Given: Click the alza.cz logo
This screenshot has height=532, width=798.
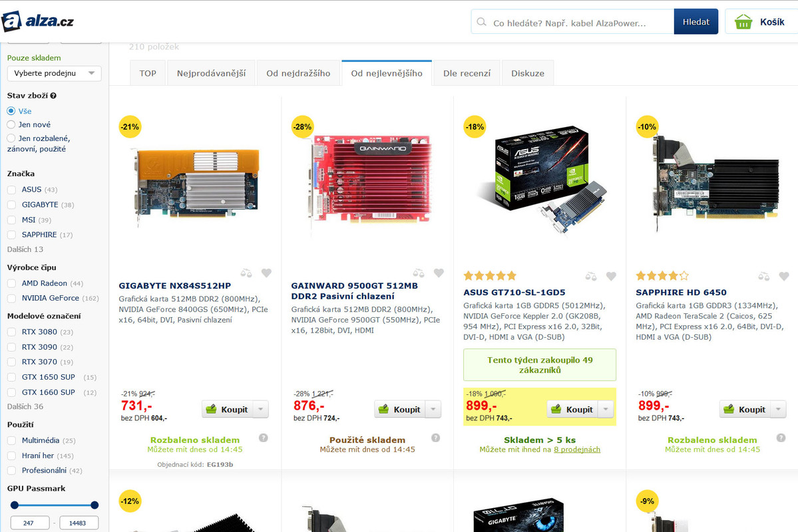Looking at the screenshot, I should point(38,21).
